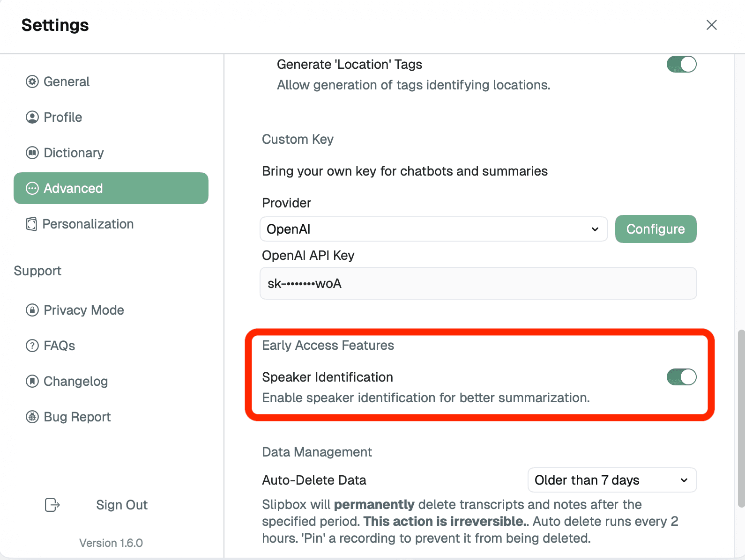Click the 'Auto-Delete Data' label
The image size is (745, 560).
coord(314,480)
